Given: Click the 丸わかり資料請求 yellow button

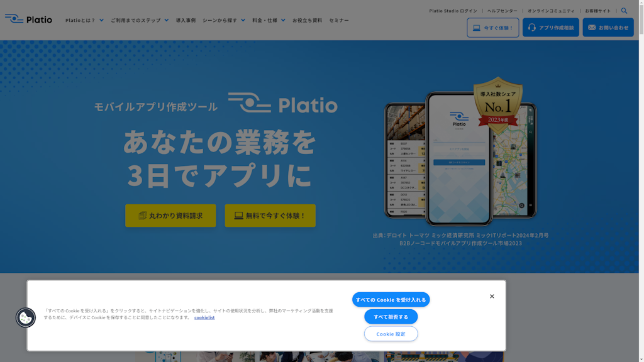Looking at the screenshot, I should (170, 216).
